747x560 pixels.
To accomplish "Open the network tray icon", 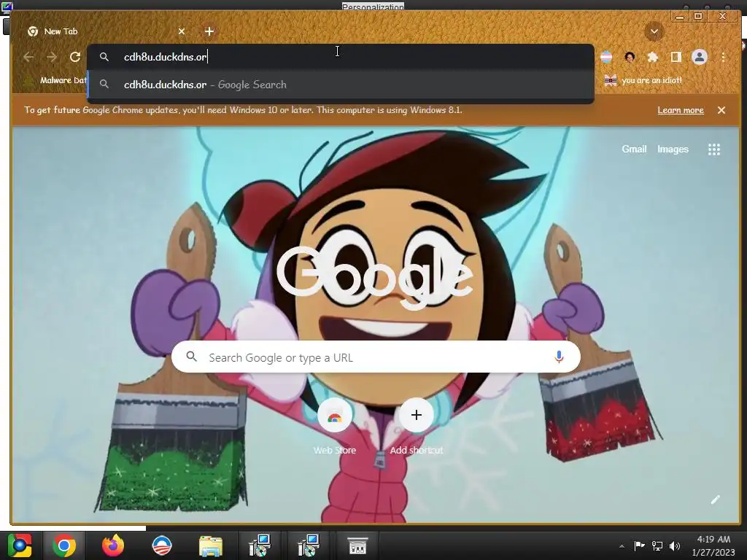I will click(x=657, y=545).
